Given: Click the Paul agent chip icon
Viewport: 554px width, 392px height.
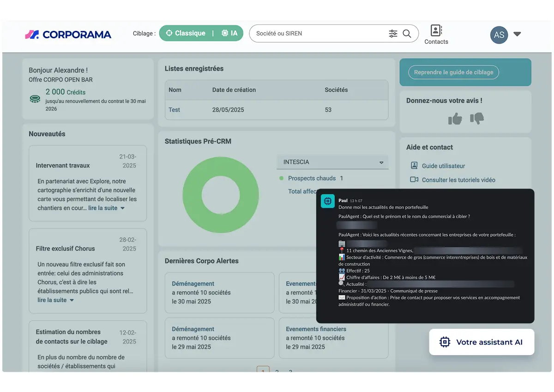Looking at the screenshot, I should [x=328, y=201].
